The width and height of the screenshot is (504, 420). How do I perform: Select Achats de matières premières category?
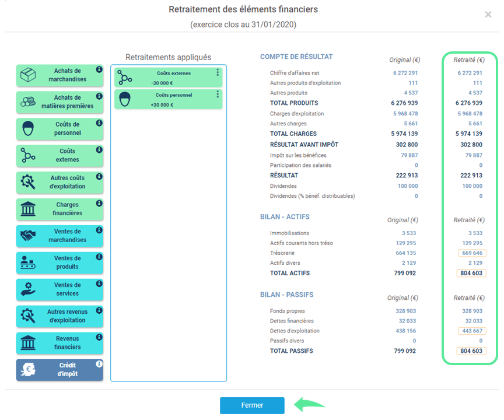point(60,102)
